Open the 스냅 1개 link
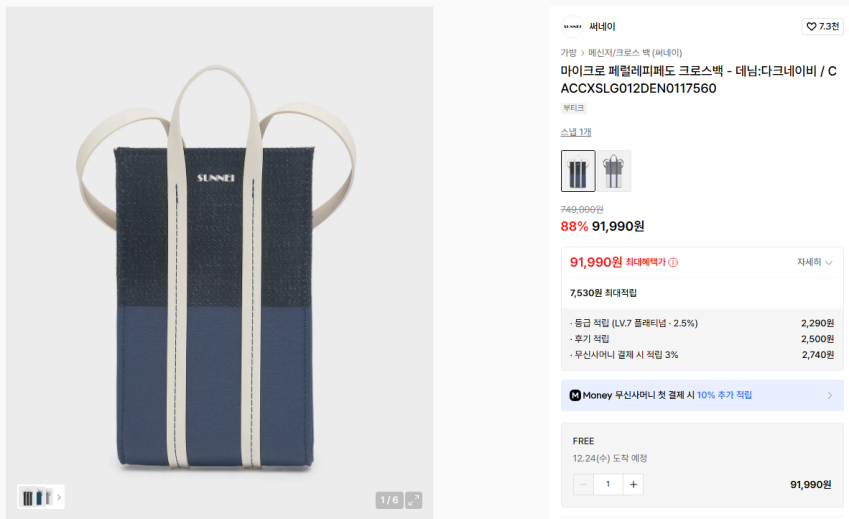The width and height of the screenshot is (849, 519). (576, 132)
